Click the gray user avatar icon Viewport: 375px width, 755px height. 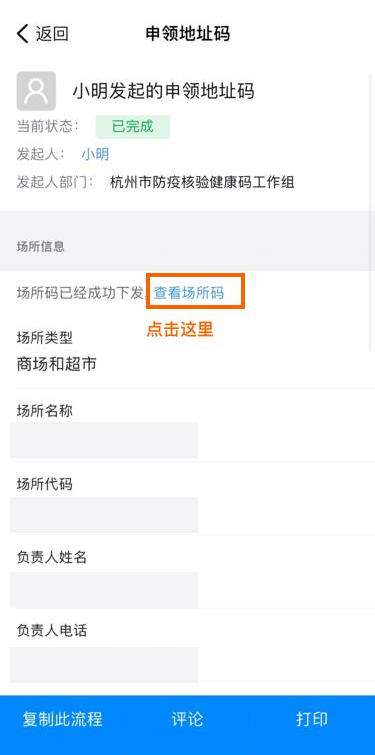coord(36,91)
